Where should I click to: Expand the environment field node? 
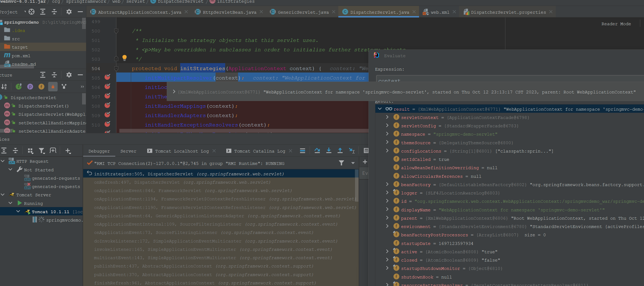click(x=387, y=226)
